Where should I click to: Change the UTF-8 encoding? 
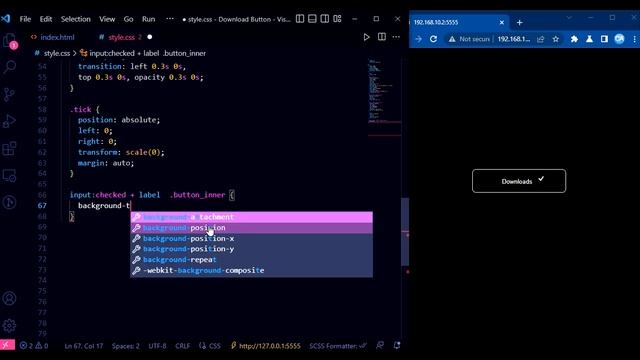pyautogui.click(x=158, y=346)
